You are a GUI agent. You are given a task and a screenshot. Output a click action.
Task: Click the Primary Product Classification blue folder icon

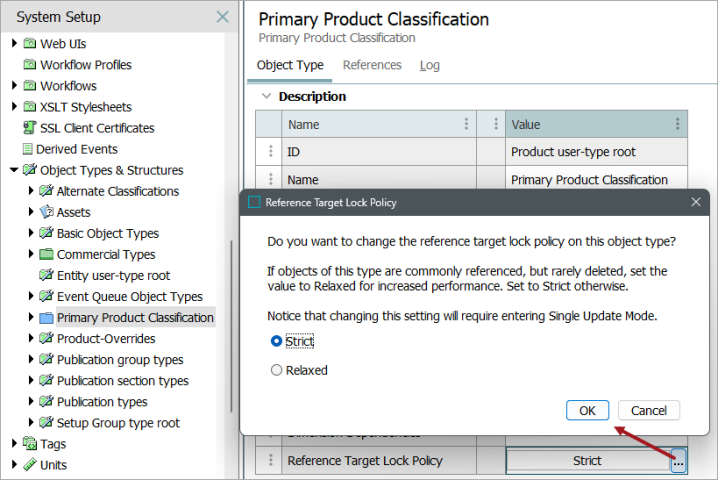pos(46,317)
